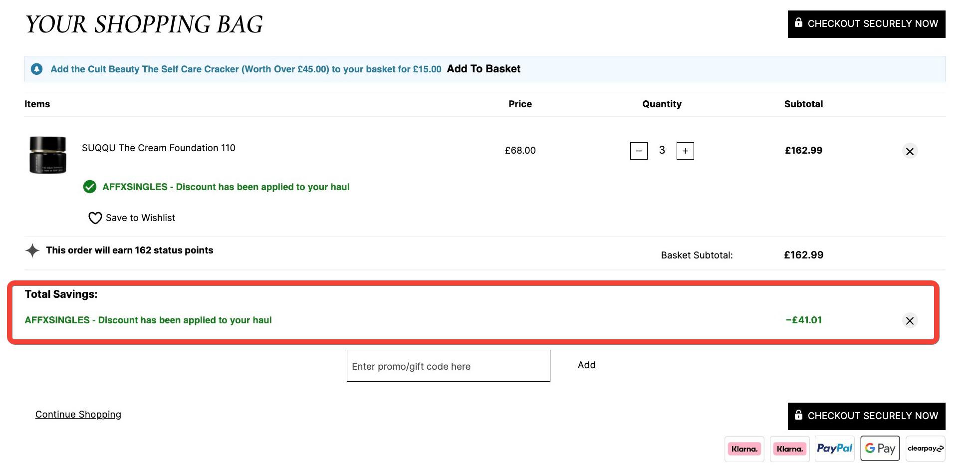This screenshot has width=980, height=475.
Task: Click the second Klarna payment icon
Action: click(790, 449)
